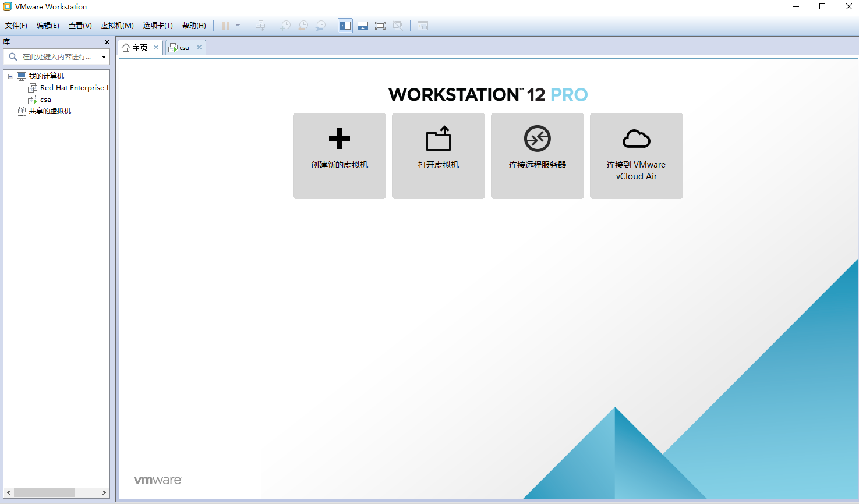Screen dimensions: 859x504
Task: Open the 编辑(E) menu
Action: coord(48,26)
